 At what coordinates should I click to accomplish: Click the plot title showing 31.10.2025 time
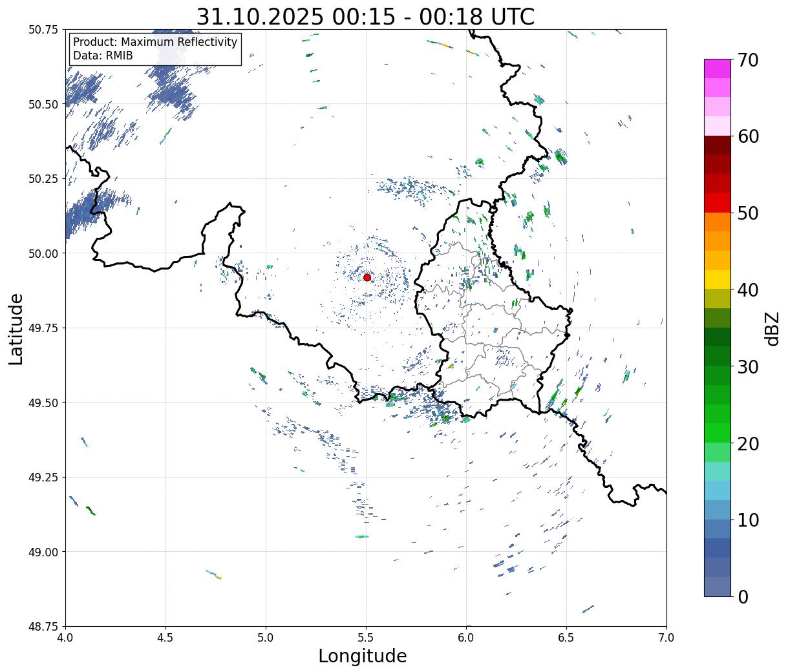[x=365, y=16]
